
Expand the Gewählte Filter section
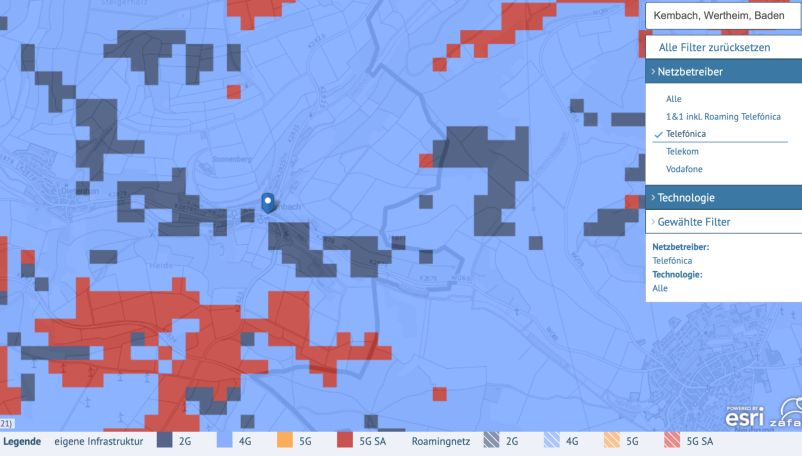pos(723,222)
